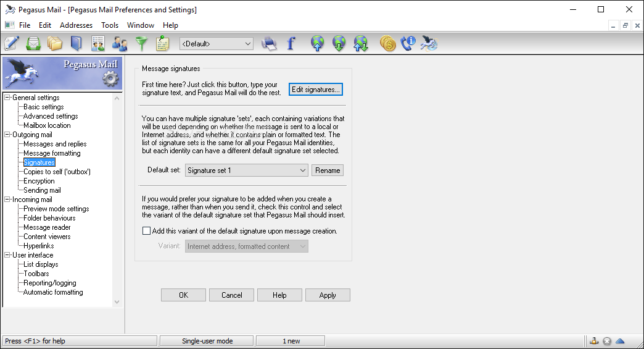Select Message formatting in the tree

coord(52,153)
